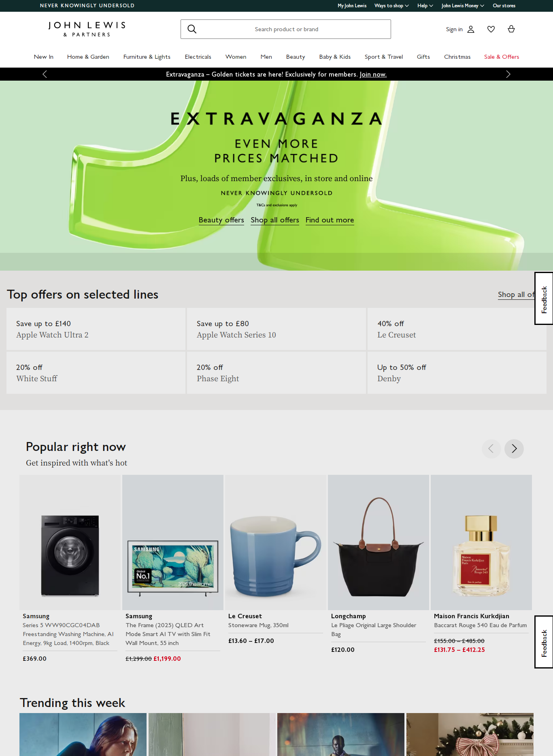Click the Find out more link
This screenshot has width=553, height=756.
coord(330,220)
